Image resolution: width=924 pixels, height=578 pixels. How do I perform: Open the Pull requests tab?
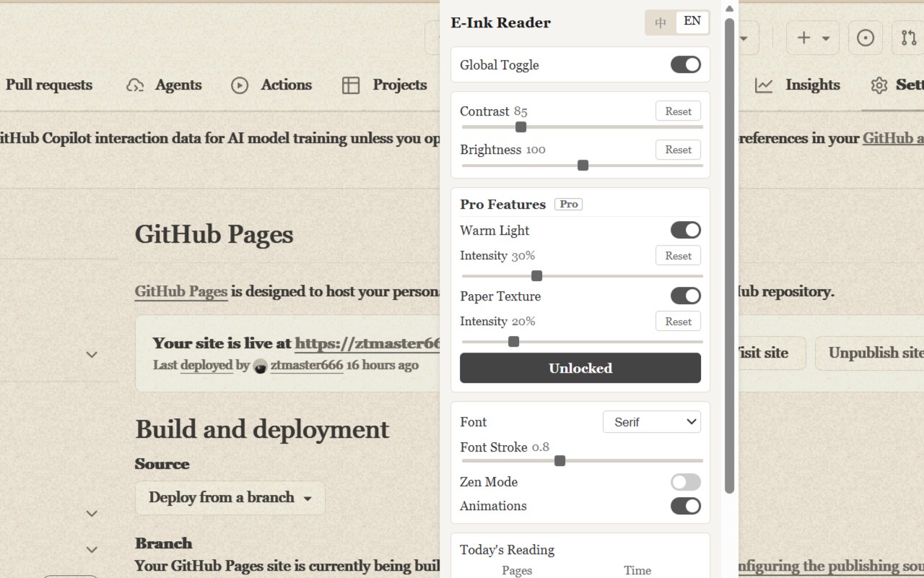coord(48,85)
